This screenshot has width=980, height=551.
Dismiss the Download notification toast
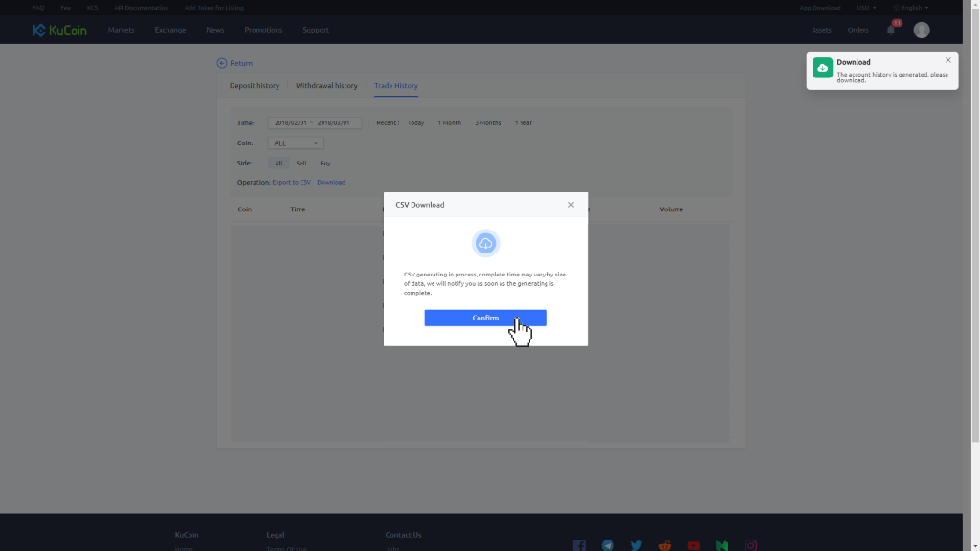948,60
